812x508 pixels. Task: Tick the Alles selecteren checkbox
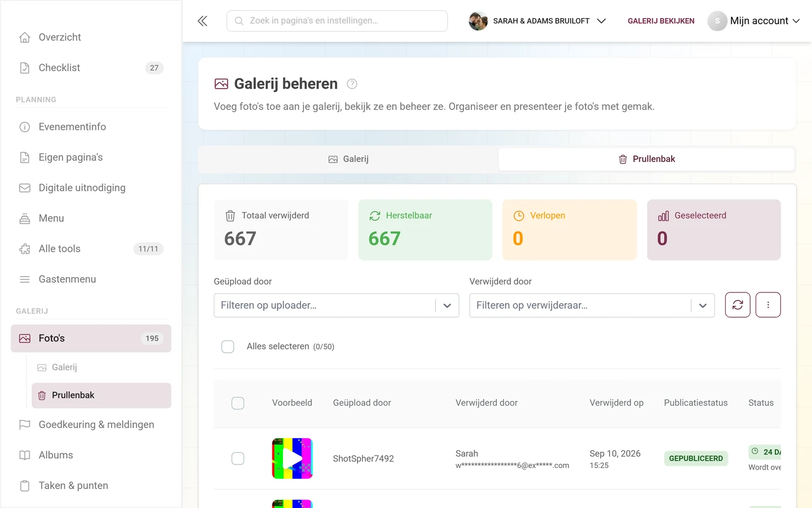pyautogui.click(x=228, y=347)
